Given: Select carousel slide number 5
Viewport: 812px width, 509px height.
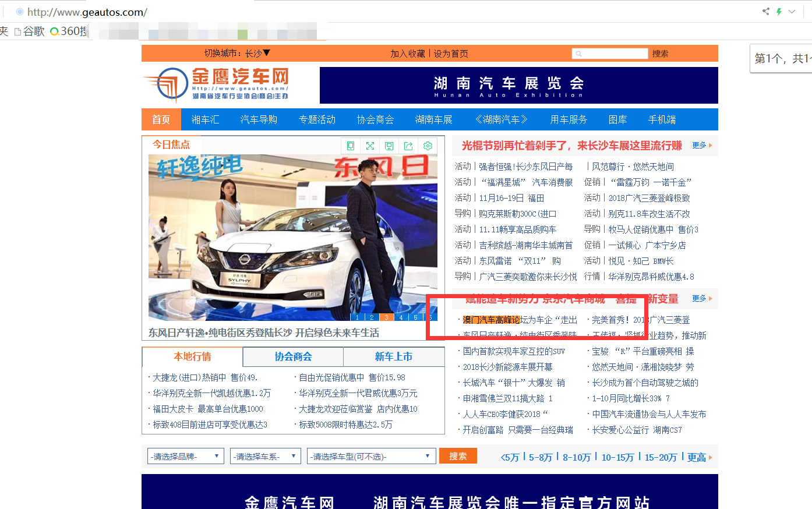Looking at the screenshot, I should [x=415, y=317].
